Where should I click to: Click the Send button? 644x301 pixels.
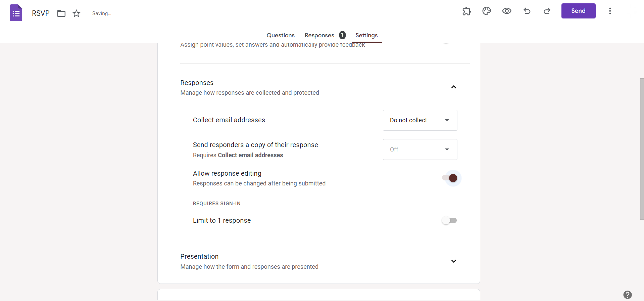578,11
